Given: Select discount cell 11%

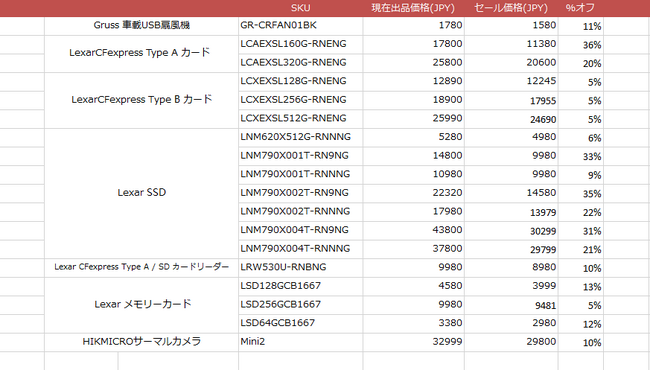Looking at the screenshot, I should click(580, 26).
